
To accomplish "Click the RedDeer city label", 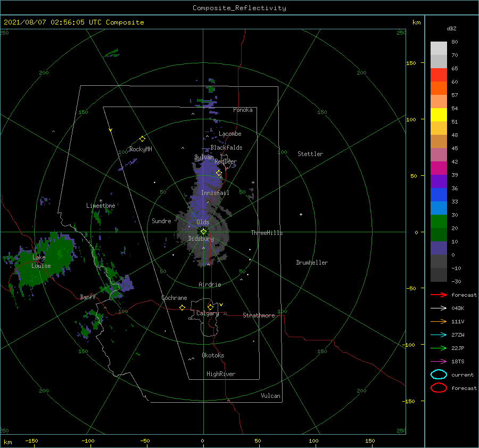I will tap(226, 161).
